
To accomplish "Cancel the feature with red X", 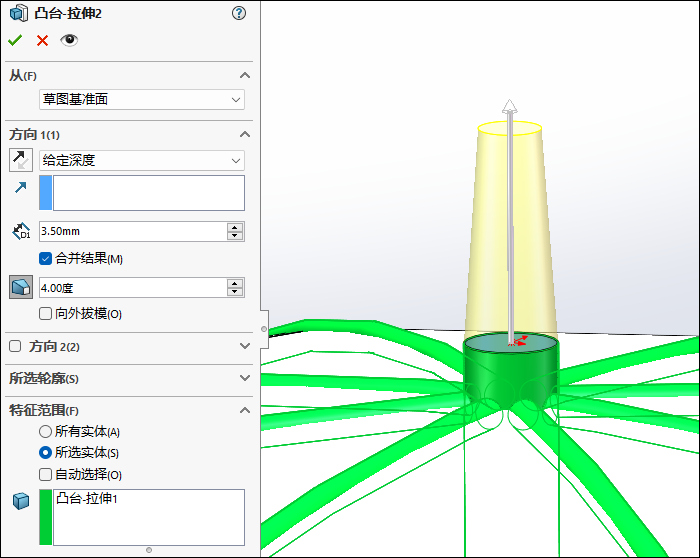I will (x=42, y=41).
